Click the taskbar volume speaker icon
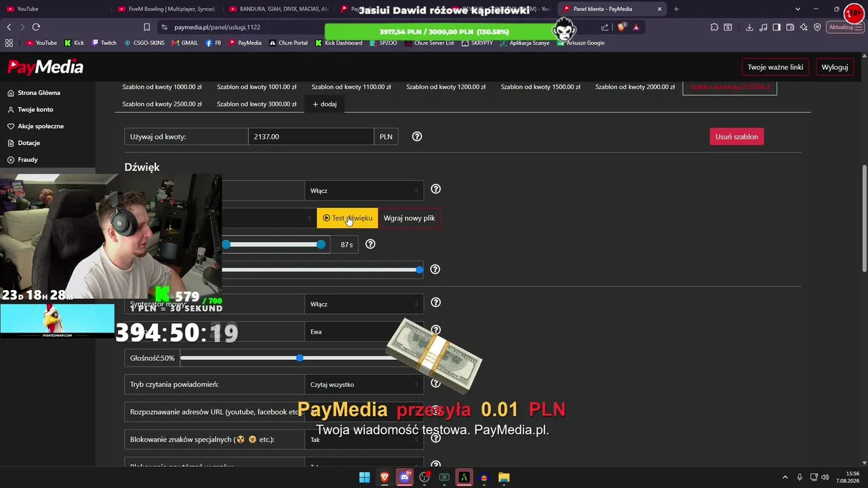The height and width of the screenshot is (488, 868). tap(825, 477)
